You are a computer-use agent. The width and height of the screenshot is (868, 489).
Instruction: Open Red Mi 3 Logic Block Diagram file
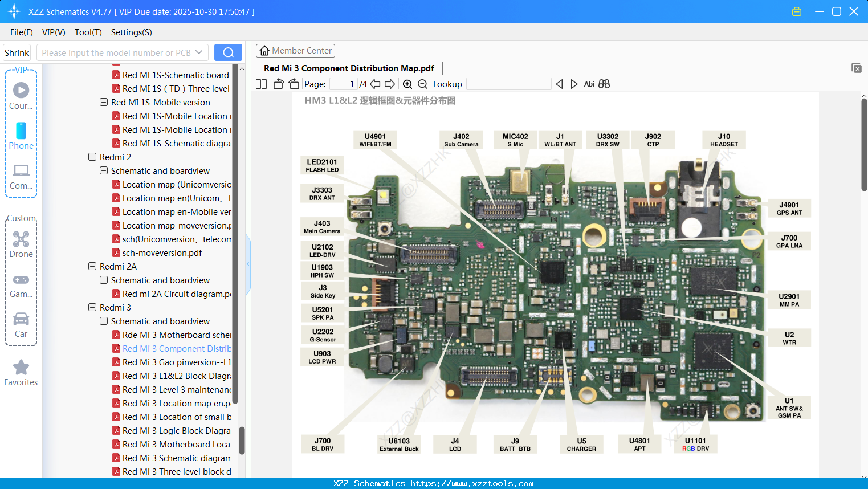tap(177, 430)
